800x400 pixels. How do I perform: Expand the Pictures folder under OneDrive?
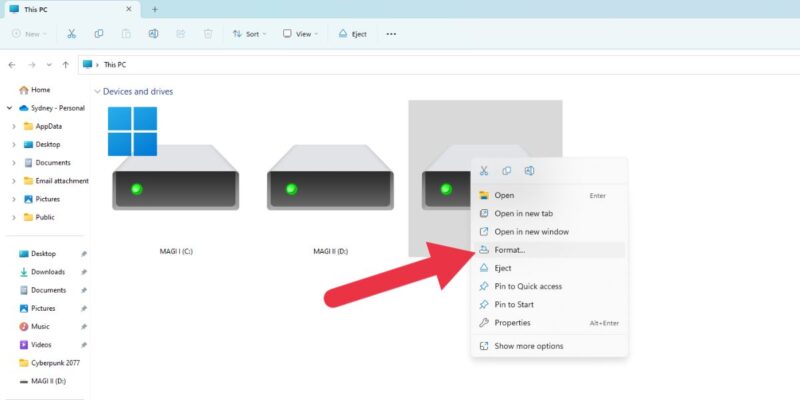coord(14,199)
